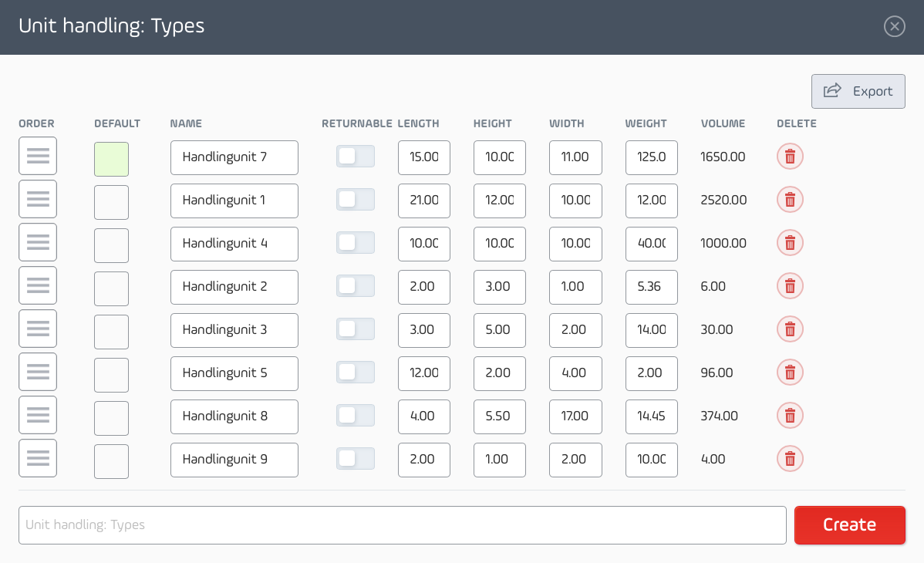Image resolution: width=924 pixels, height=563 pixels.
Task: Click the Export button
Action: pyautogui.click(x=858, y=91)
